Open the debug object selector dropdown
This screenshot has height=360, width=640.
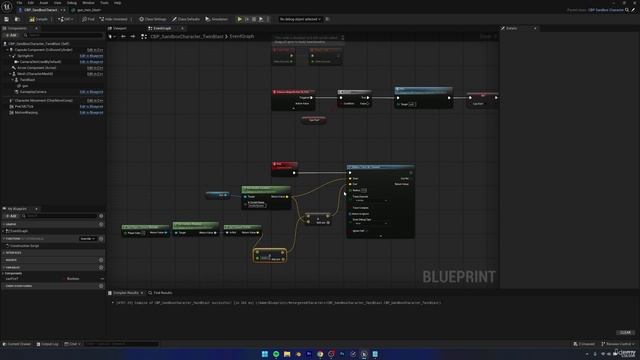pyautogui.click(x=300, y=19)
